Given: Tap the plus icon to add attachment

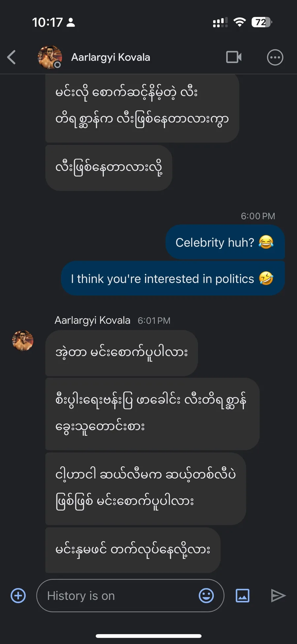Looking at the screenshot, I should click(18, 596).
